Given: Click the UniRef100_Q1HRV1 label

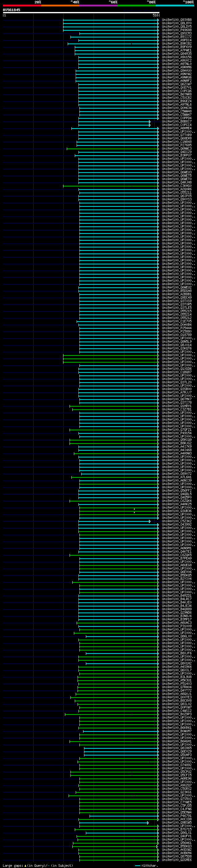Looking at the screenshot, I should (x=177, y=406).
